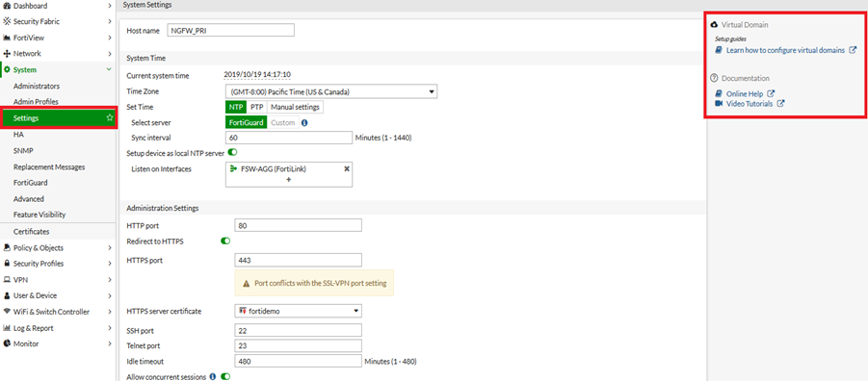
Task: Click video camera icon beside Video Tutorials
Action: click(719, 103)
